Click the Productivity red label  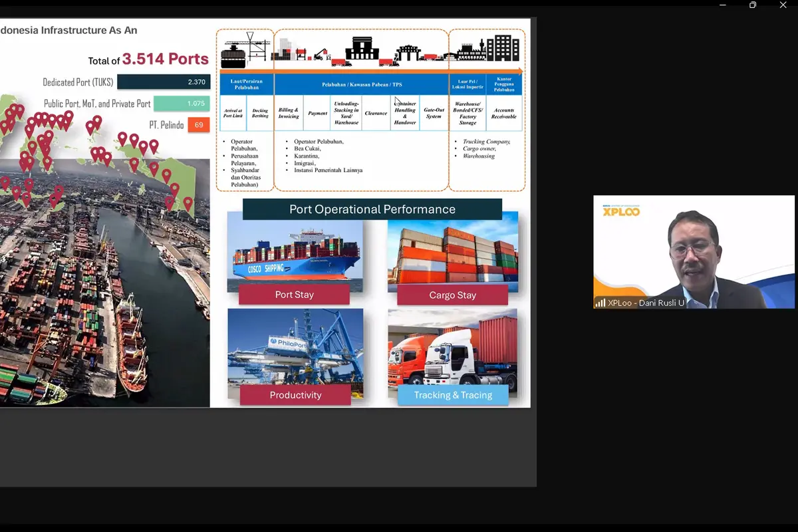pos(295,395)
